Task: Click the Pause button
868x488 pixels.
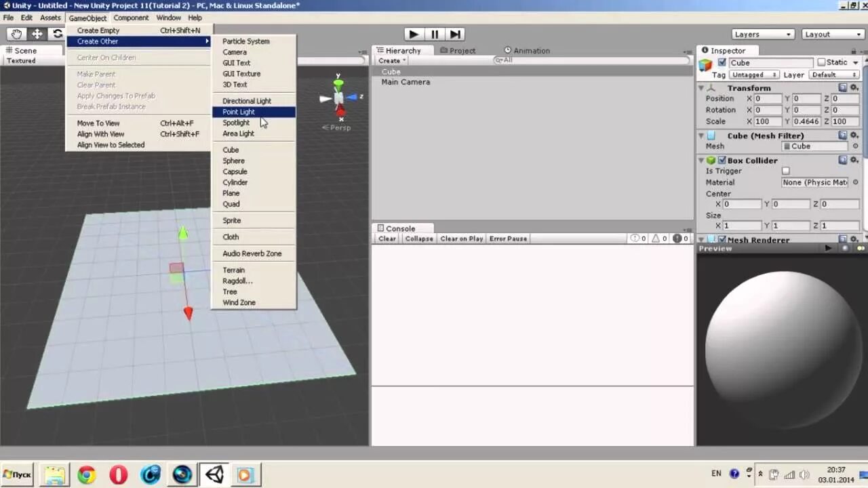Action: click(x=434, y=34)
